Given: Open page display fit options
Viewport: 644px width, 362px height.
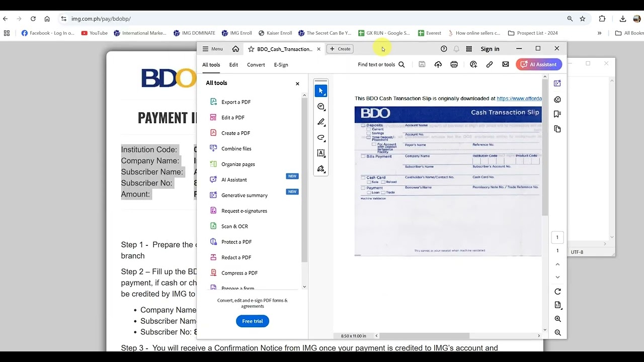Looking at the screenshot, I should pyautogui.click(x=557, y=305).
